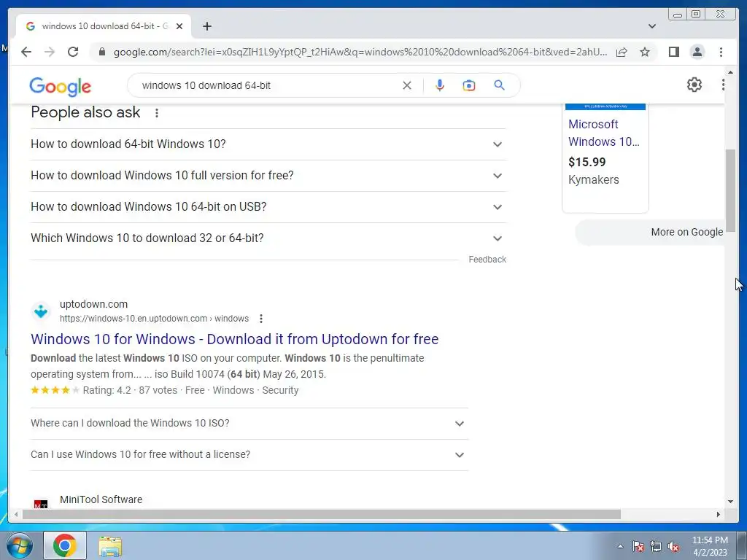Open Windows Explorer from the taskbar

pos(110,546)
